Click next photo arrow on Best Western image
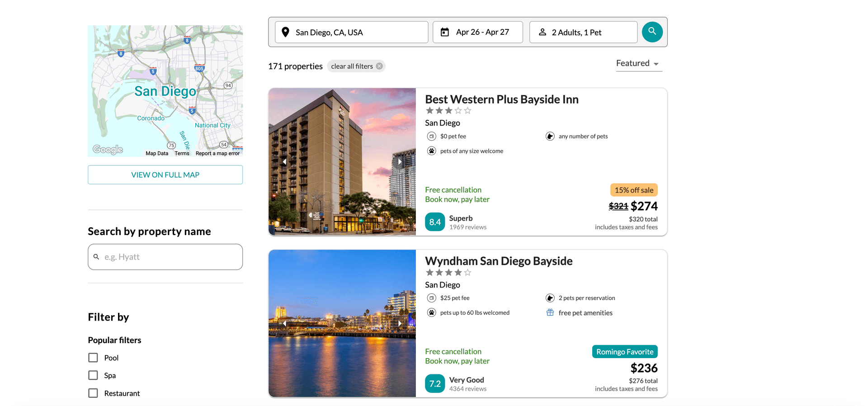868x406 pixels. click(x=400, y=161)
